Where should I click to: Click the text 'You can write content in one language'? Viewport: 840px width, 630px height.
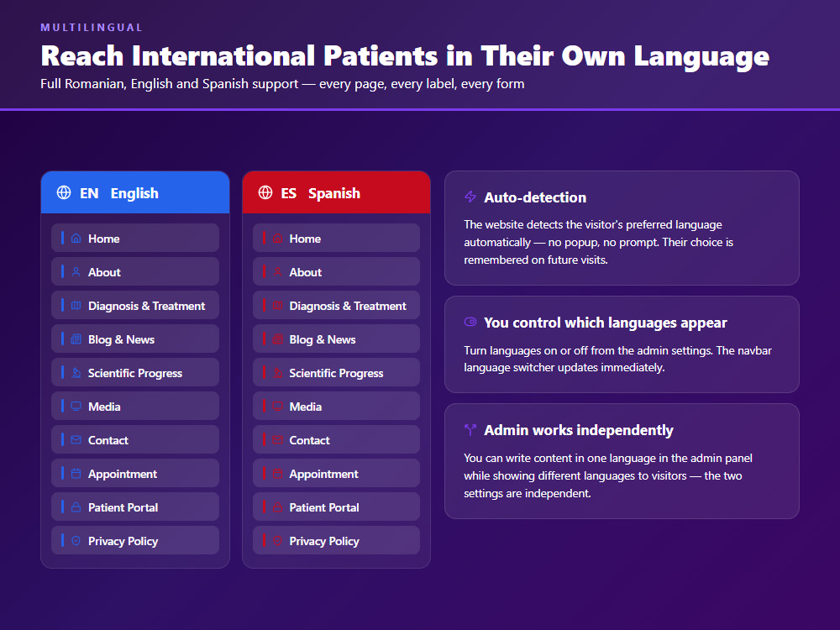(553, 458)
